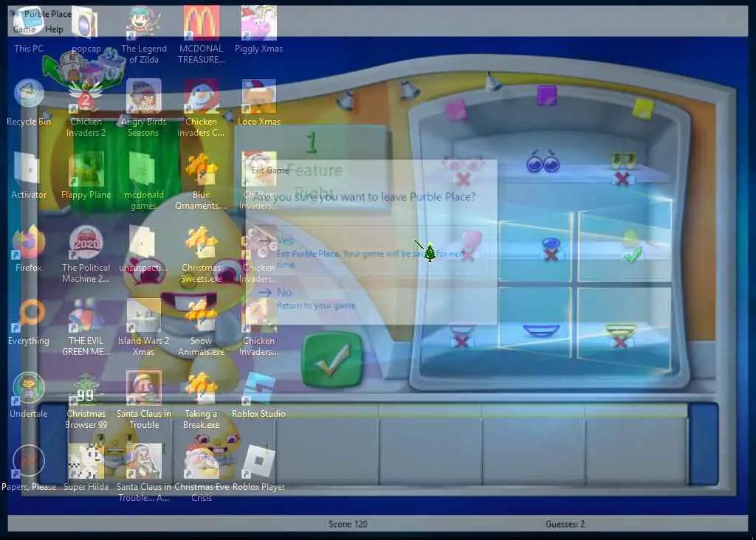The height and width of the screenshot is (540, 756).
Task: Open Taking a Break.exe icon
Action: (201, 401)
